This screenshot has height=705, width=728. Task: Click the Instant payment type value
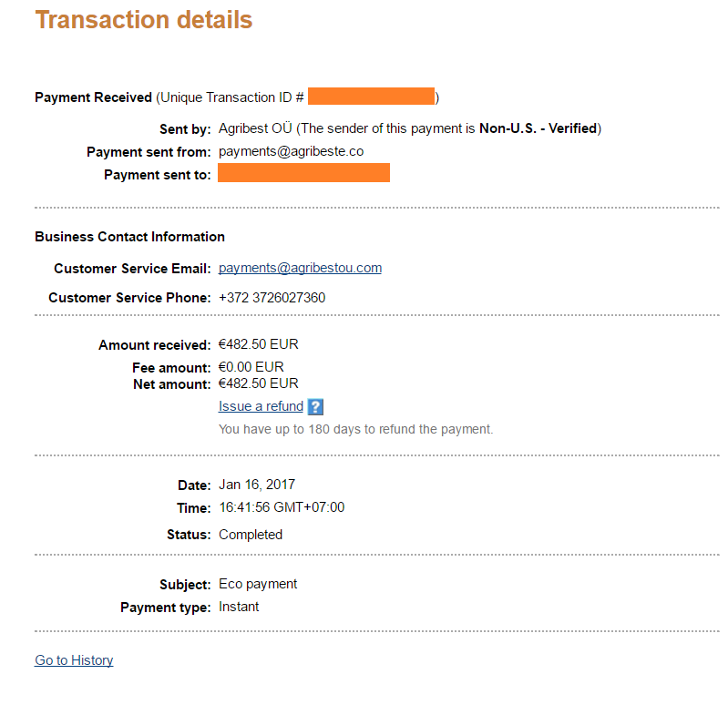point(239,607)
